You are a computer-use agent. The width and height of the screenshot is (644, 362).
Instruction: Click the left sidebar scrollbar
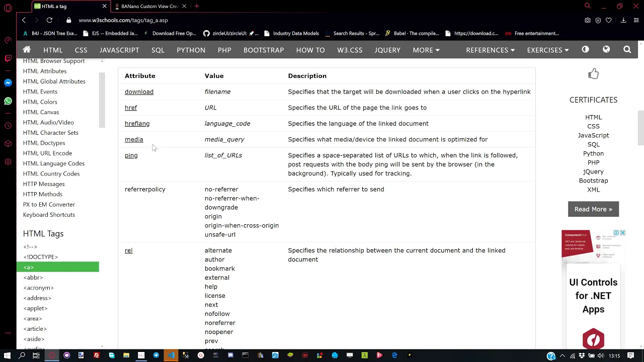coord(102,100)
